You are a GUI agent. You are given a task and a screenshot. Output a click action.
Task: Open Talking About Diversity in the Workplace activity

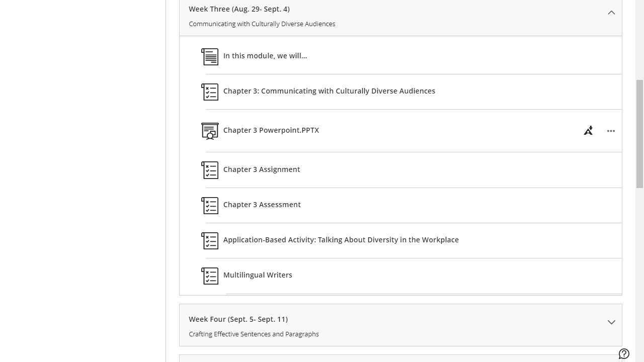341,240
